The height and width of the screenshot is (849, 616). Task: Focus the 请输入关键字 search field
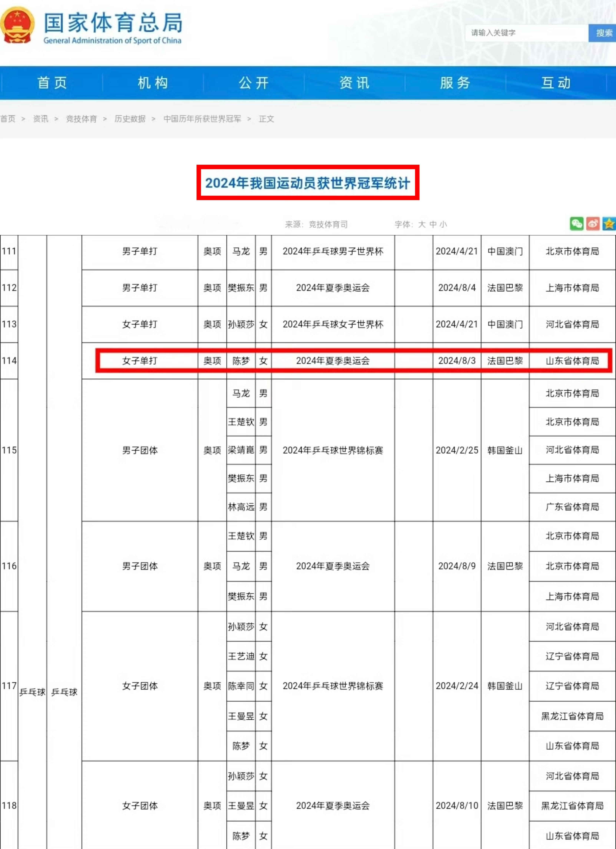(527, 33)
